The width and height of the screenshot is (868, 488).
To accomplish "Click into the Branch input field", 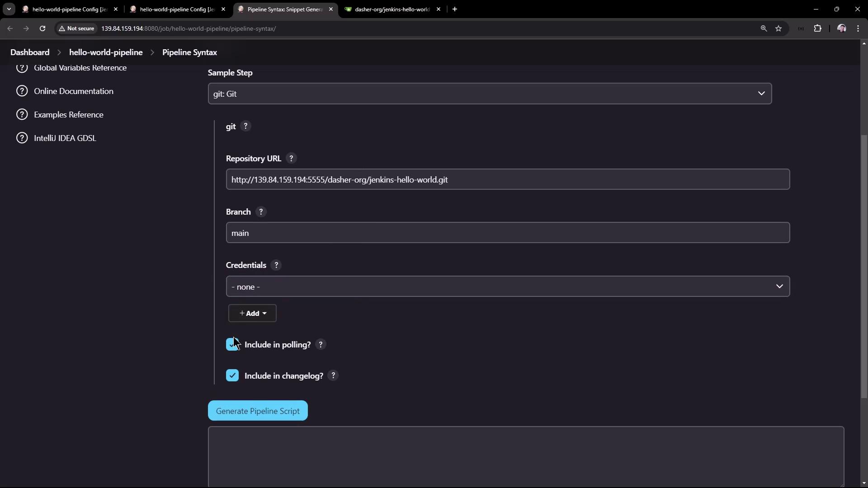I will (x=508, y=233).
